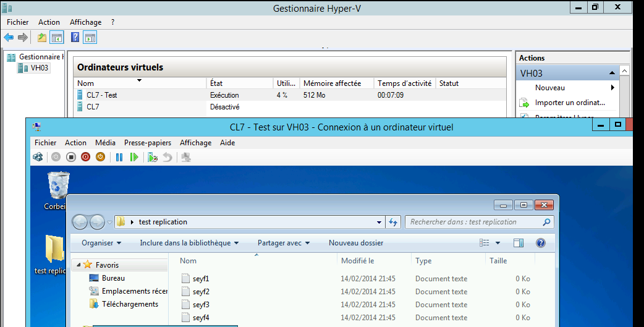Send Ctrl+Alt+Del icon in VM toolbar
644x327 pixels.
coord(38,157)
